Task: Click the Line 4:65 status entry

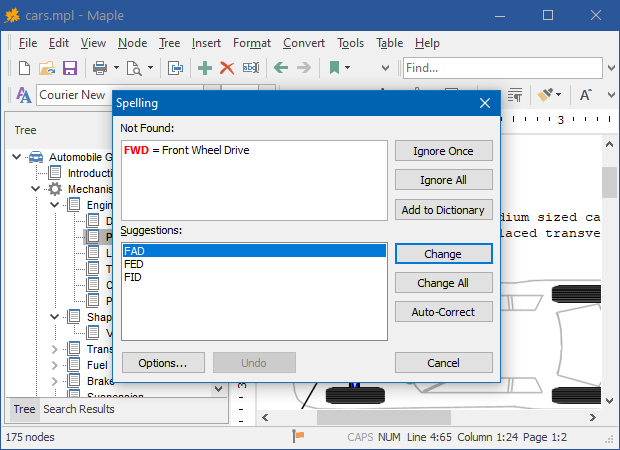Action: point(429,437)
